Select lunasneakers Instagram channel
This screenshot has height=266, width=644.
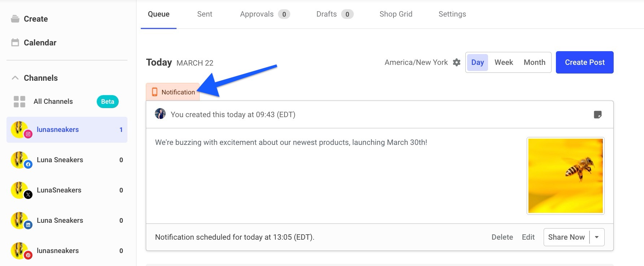click(x=67, y=130)
